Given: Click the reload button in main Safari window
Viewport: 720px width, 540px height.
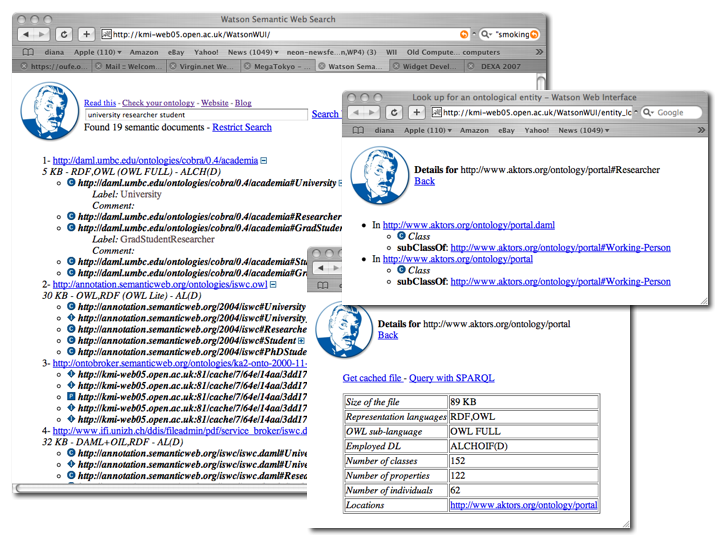Looking at the screenshot, I should pyautogui.click(x=64, y=34).
